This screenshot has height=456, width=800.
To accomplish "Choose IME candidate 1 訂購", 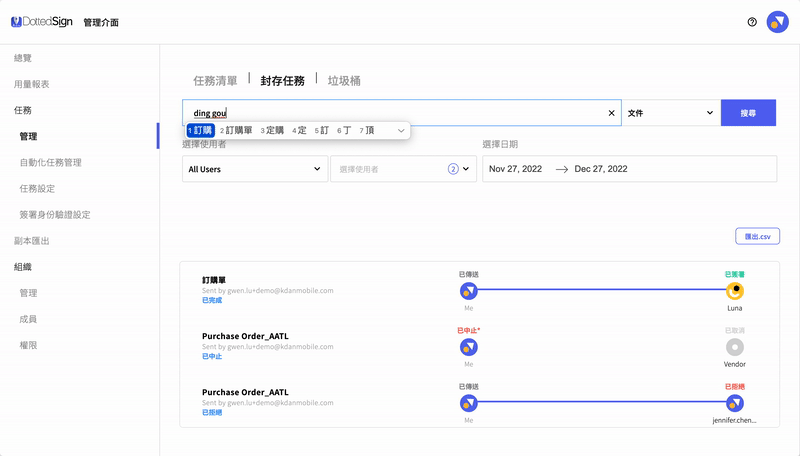I will [201, 131].
